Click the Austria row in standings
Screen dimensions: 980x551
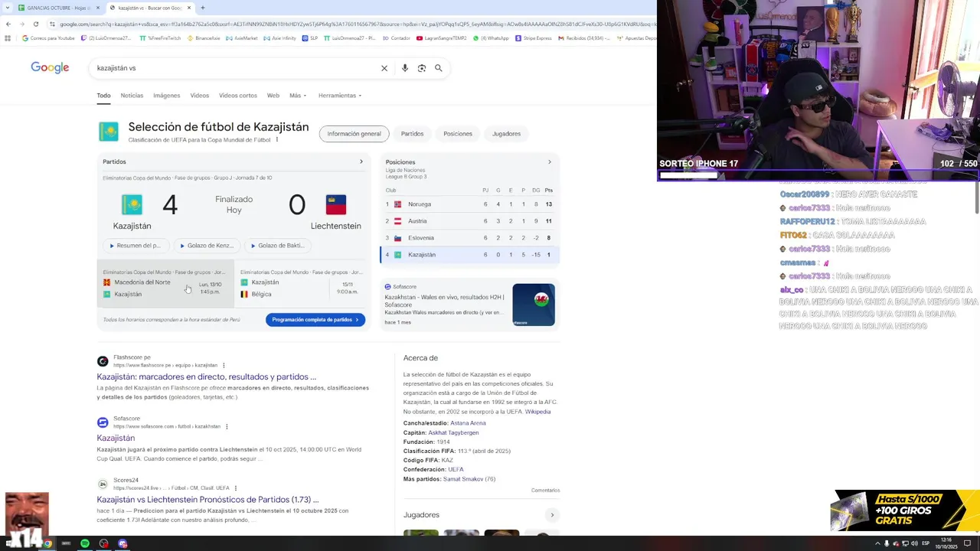pos(470,221)
